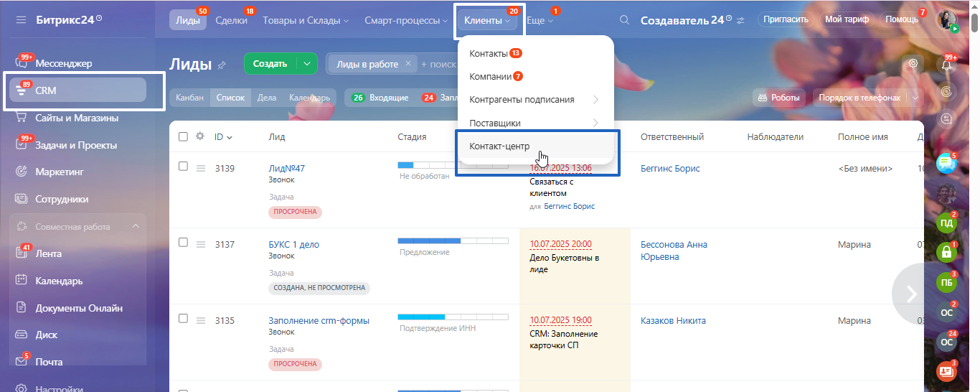Open the user profile avatar
The height and width of the screenshot is (392, 980).
pos(946,19)
